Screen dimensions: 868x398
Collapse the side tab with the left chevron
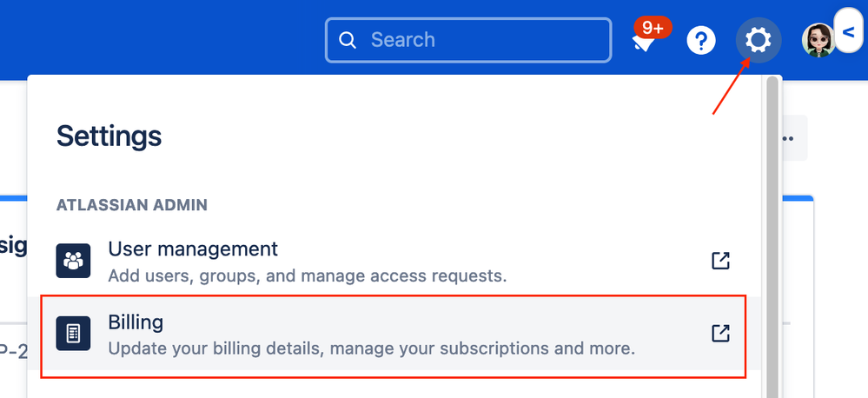pos(849,31)
